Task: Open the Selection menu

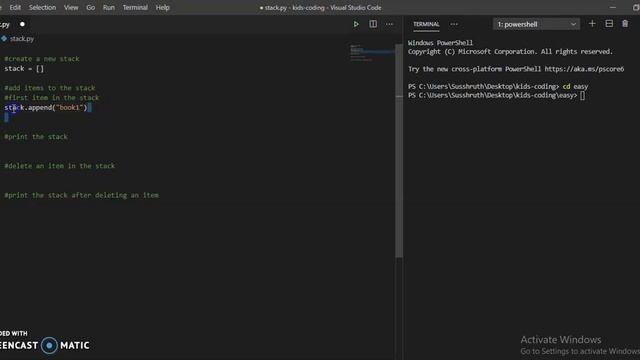Action: click(x=42, y=7)
